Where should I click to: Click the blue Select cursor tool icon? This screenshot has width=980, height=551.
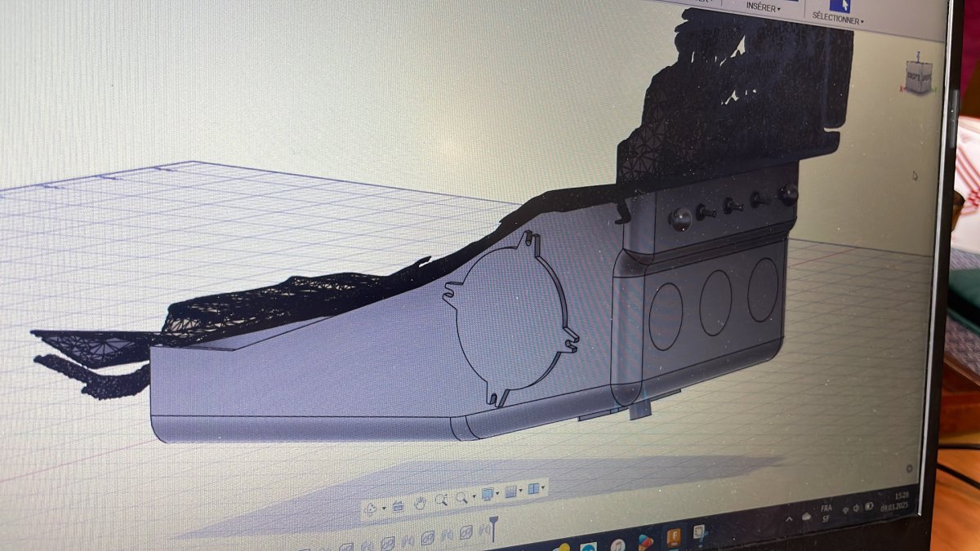[x=840, y=4]
